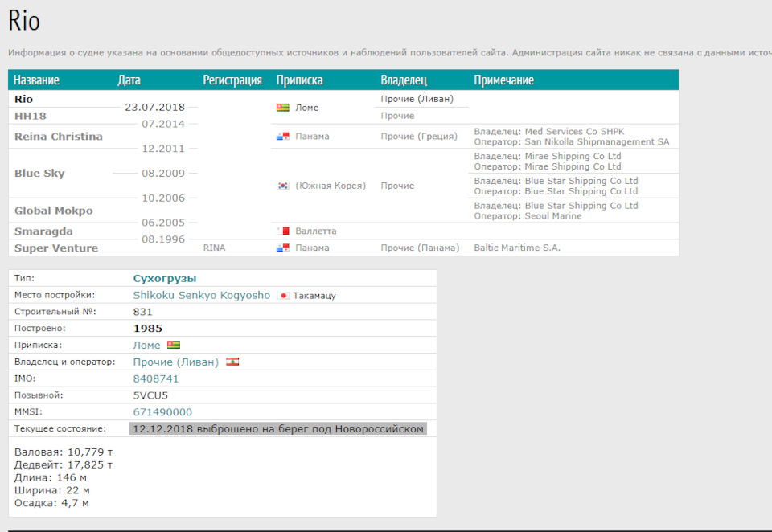Click the build year 1985
772x532 pixels.
pyautogui.click(x=148, y=329)
